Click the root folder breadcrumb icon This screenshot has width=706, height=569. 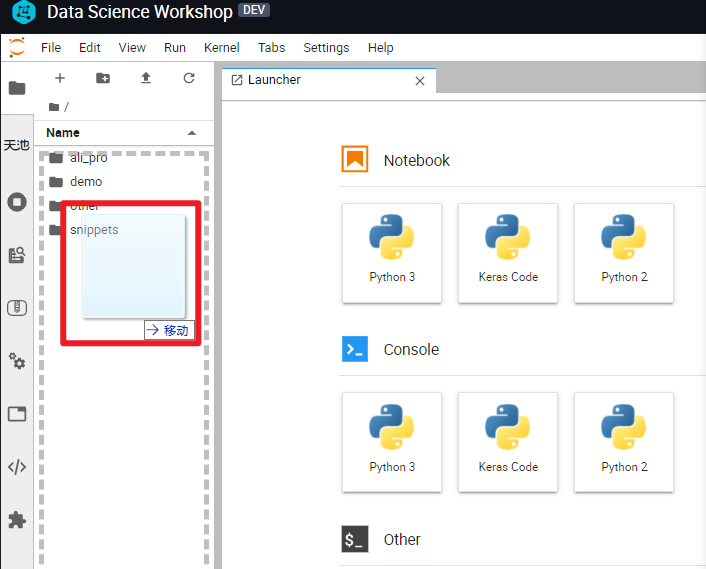(54, 107)
